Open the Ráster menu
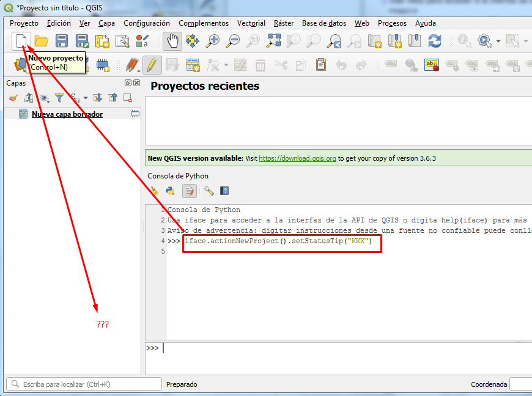 [x=284, y=23]
